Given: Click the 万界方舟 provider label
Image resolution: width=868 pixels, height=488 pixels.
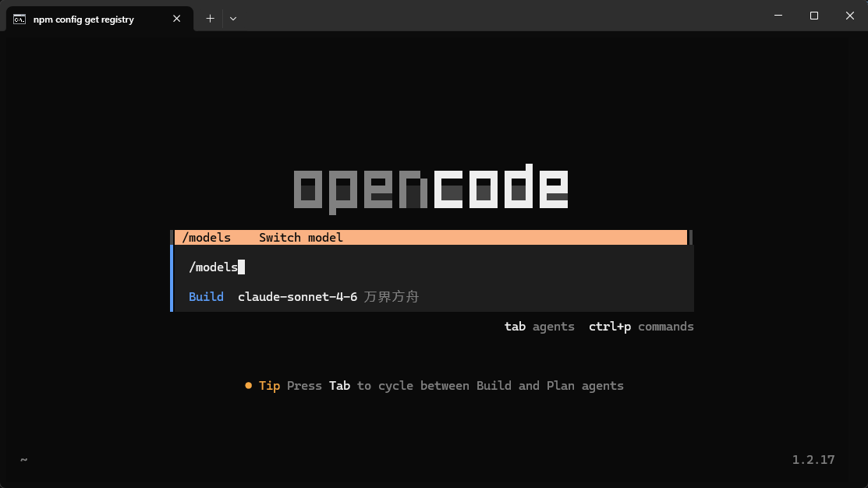Looking at the screenshot, I should pos(391,297).
